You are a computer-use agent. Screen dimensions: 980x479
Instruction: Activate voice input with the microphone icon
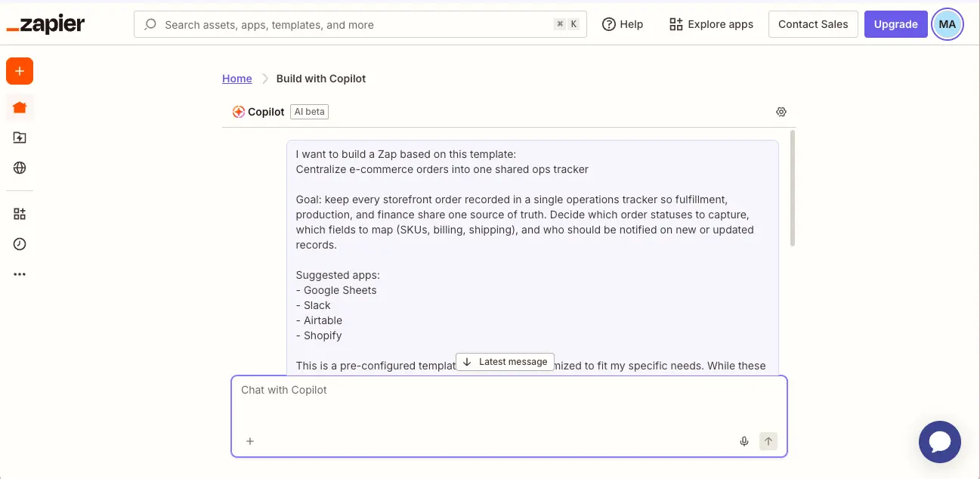tap(744, 440)
